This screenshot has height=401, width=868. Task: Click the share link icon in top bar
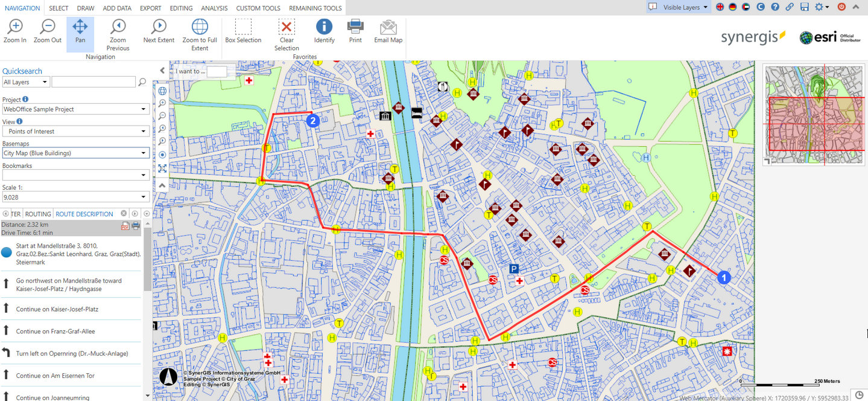point(788,7)
